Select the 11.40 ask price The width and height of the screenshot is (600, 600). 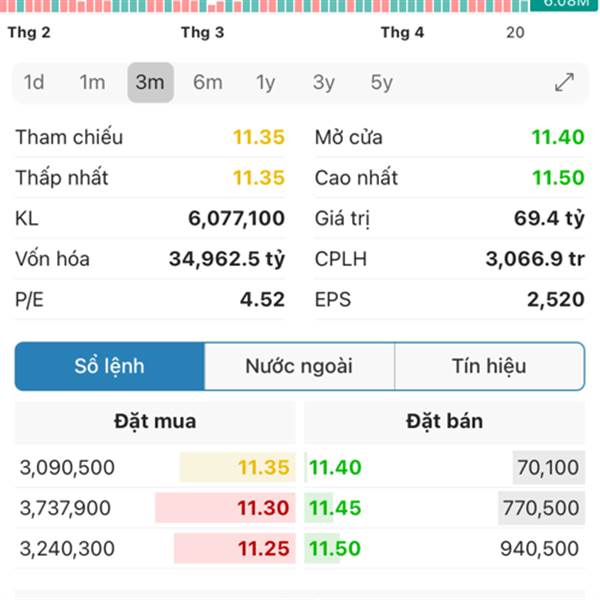(x=335, y=467)
